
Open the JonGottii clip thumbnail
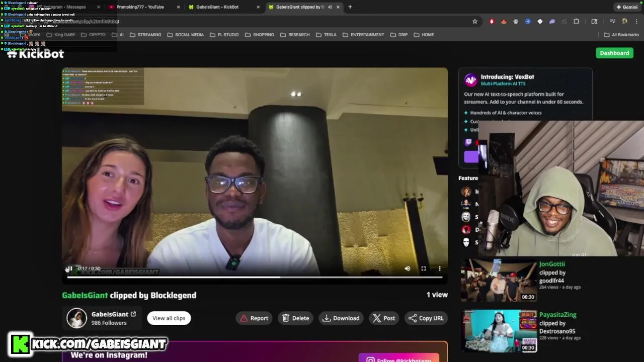[499, 280]
